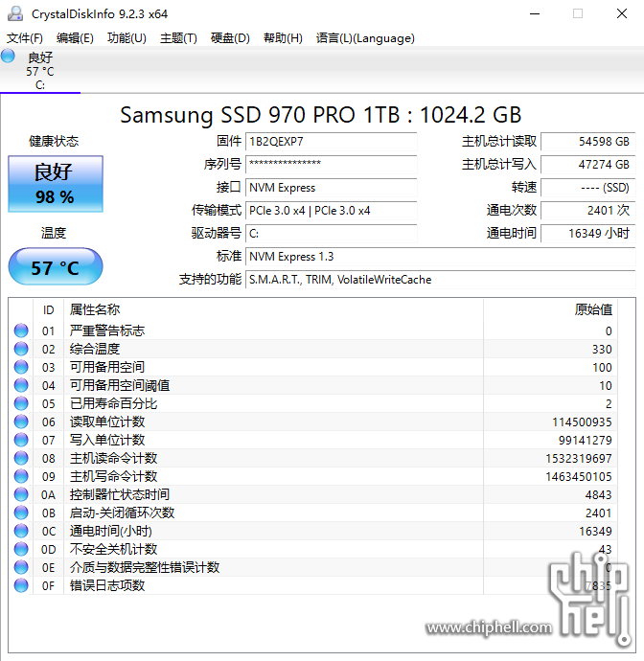644x661 pixels.
Task: Open the 语言(L)(Language) menu
Action: (x=365, y=38)
